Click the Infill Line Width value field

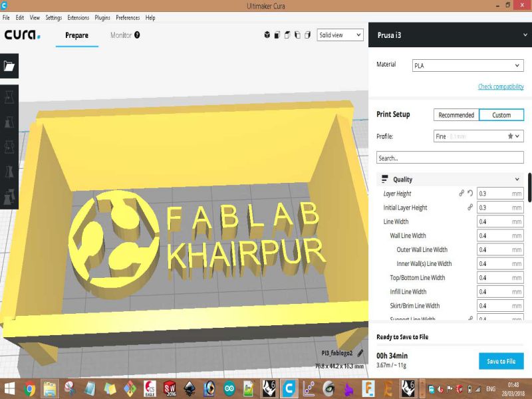click(500, 291)
